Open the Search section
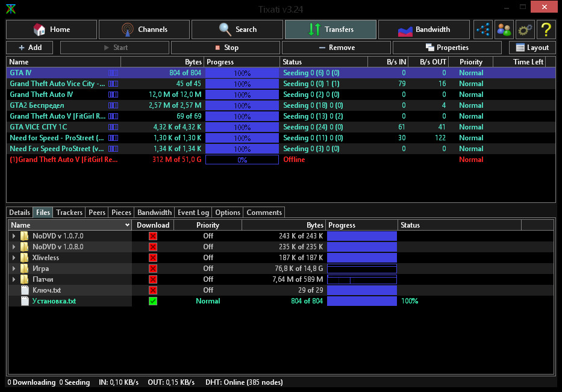The width and height of the screenshot is (562, 392). [x=237, y=30]
